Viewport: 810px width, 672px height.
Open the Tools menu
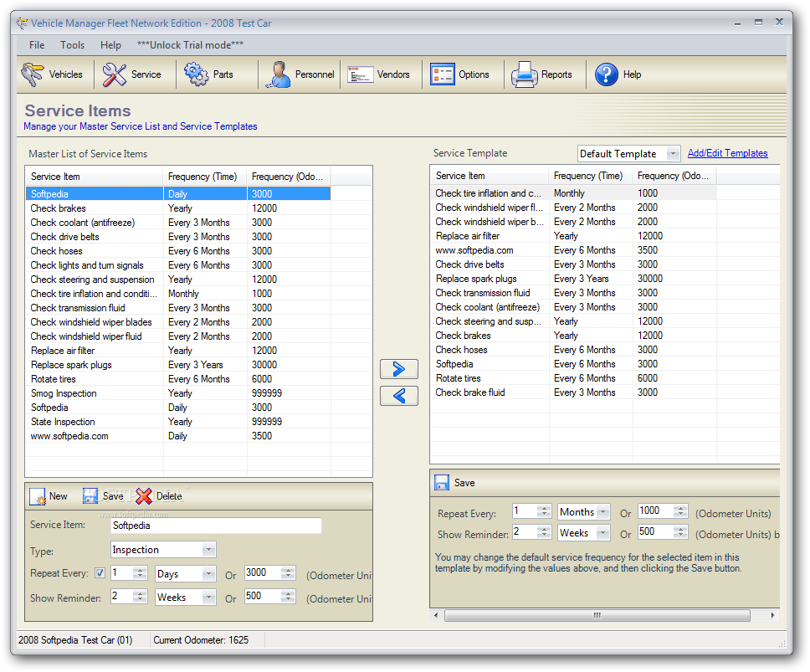coord(72,45)
